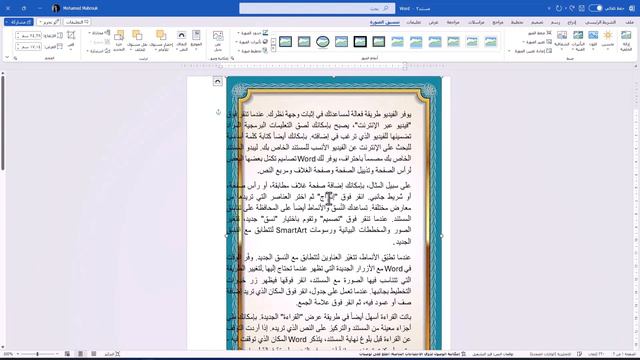Screen dimensions: 640x360
Task: Open the Design (تصميم) tab
Action: (537, 22)
